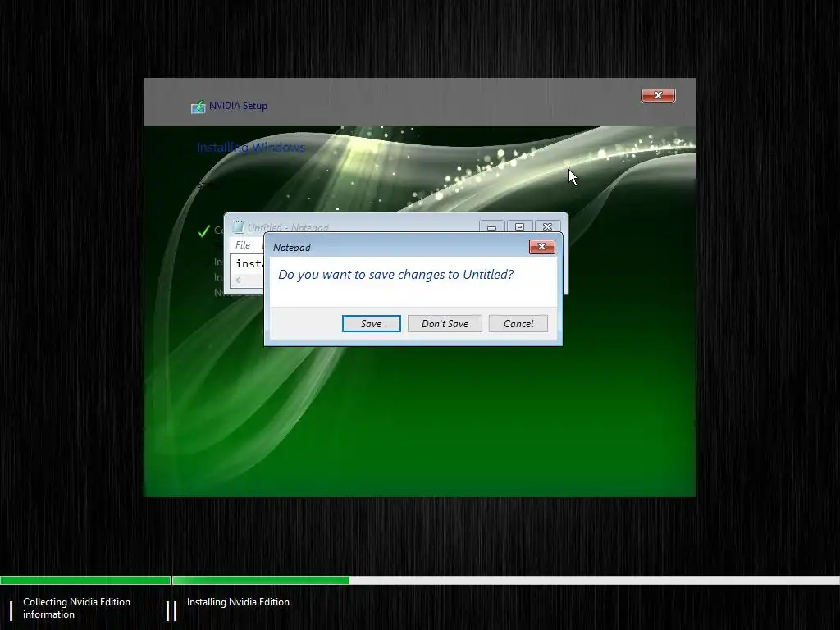Click 'Do you want to save changes' message
840x630 pixels.
click(x=396, y=274)
